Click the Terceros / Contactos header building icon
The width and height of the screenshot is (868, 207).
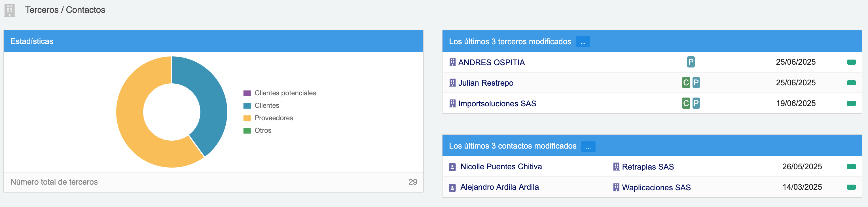(9, 10)
